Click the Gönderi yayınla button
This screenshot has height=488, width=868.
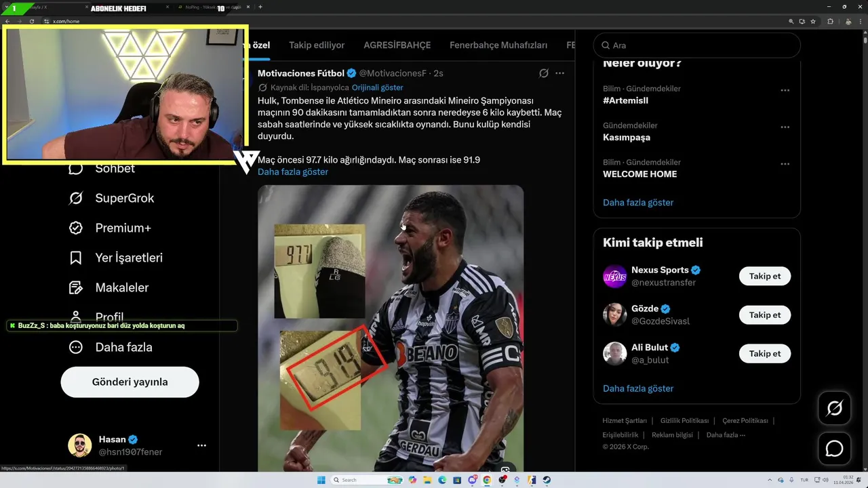[130, 382]
